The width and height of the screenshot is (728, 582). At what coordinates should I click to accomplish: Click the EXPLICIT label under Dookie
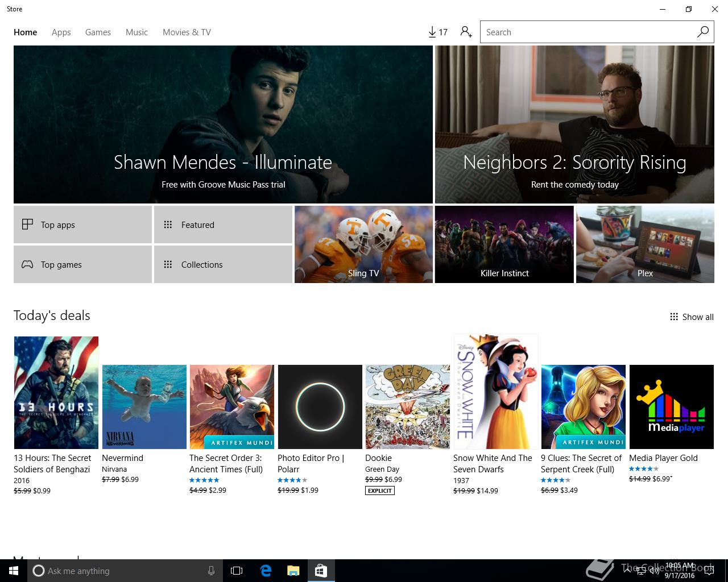[380, 490]
